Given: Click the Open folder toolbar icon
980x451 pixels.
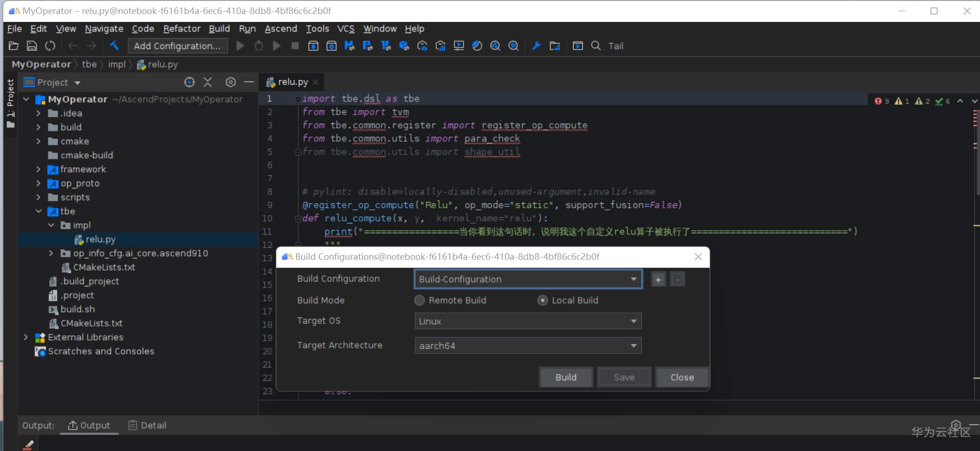Looking at the screenshot, I should click(14, 46).
